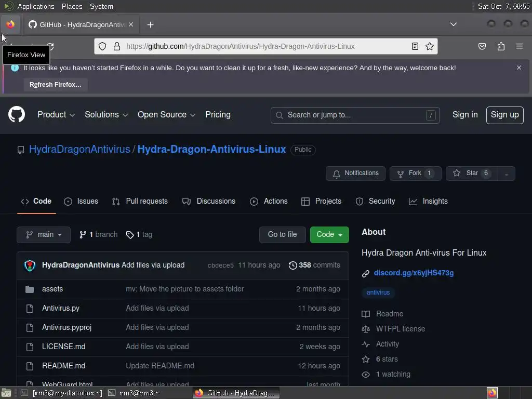532x399 pixels.
Task: Open the green Code dropdown button
Action: point(329,234)
